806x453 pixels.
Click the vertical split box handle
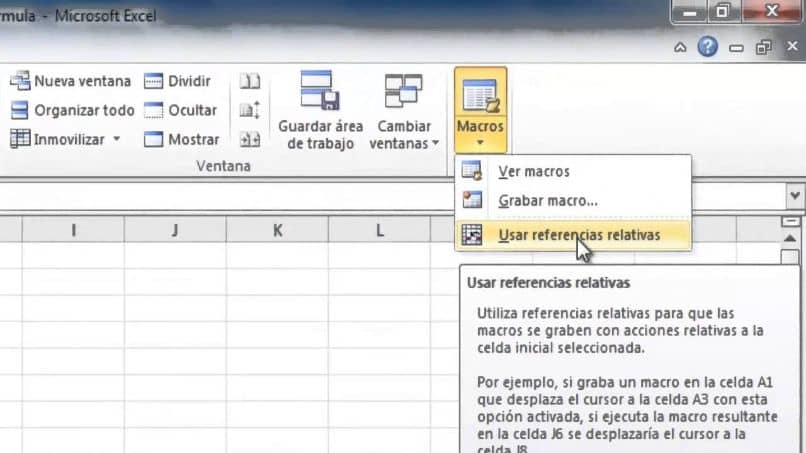click(x=790, y=222)
